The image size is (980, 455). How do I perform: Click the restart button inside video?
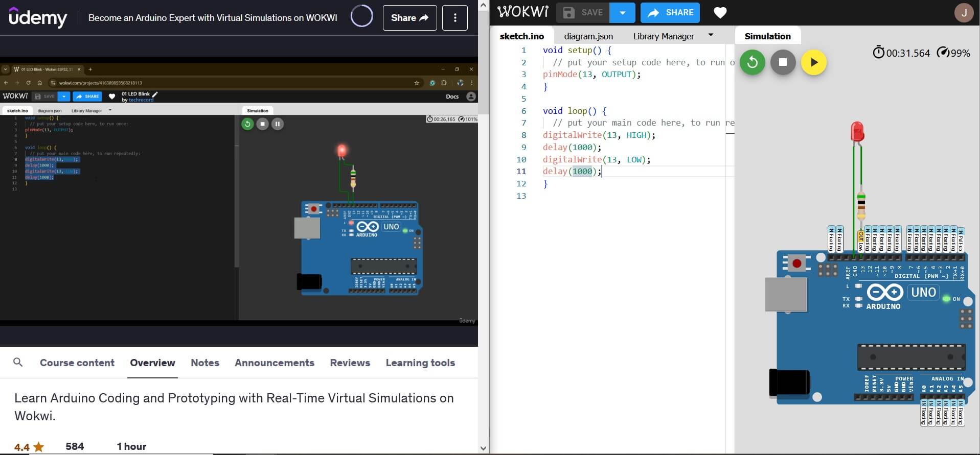(x=247, y=124)
